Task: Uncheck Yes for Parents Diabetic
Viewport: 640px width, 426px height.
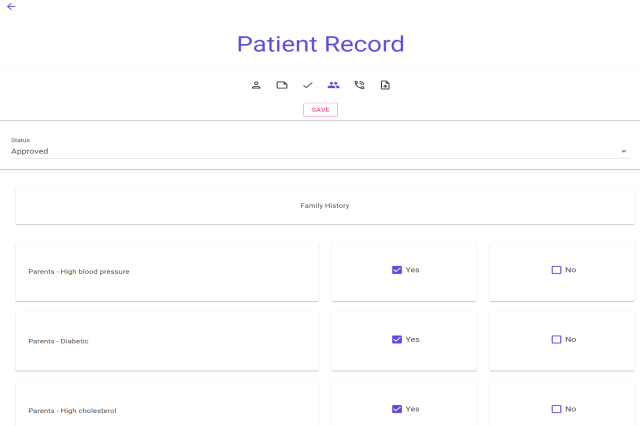Action: (397, 340)
